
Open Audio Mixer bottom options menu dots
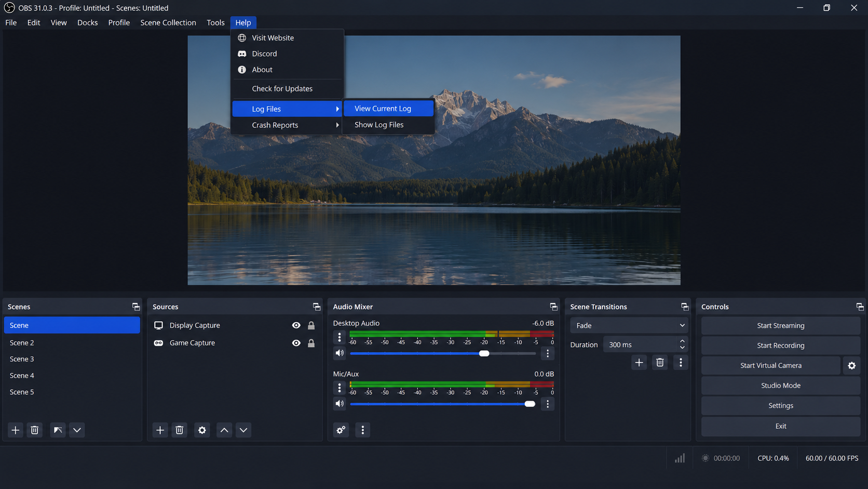(x=362, y=430)
